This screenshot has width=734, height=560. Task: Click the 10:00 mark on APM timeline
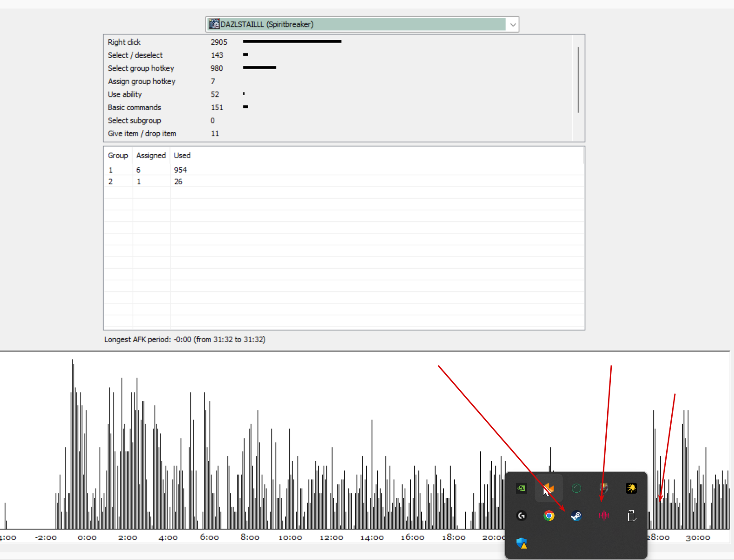coord(290,537)
